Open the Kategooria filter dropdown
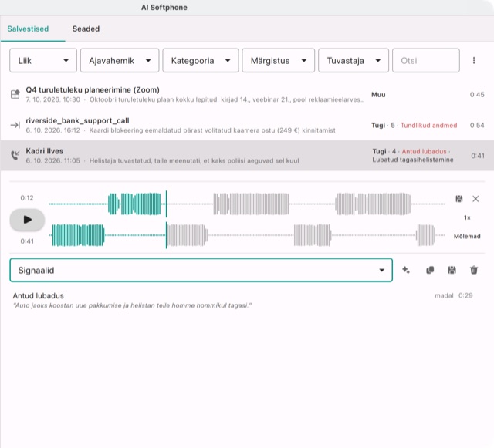The width and height of the screenshot is (494, 448). click(201, 60)
